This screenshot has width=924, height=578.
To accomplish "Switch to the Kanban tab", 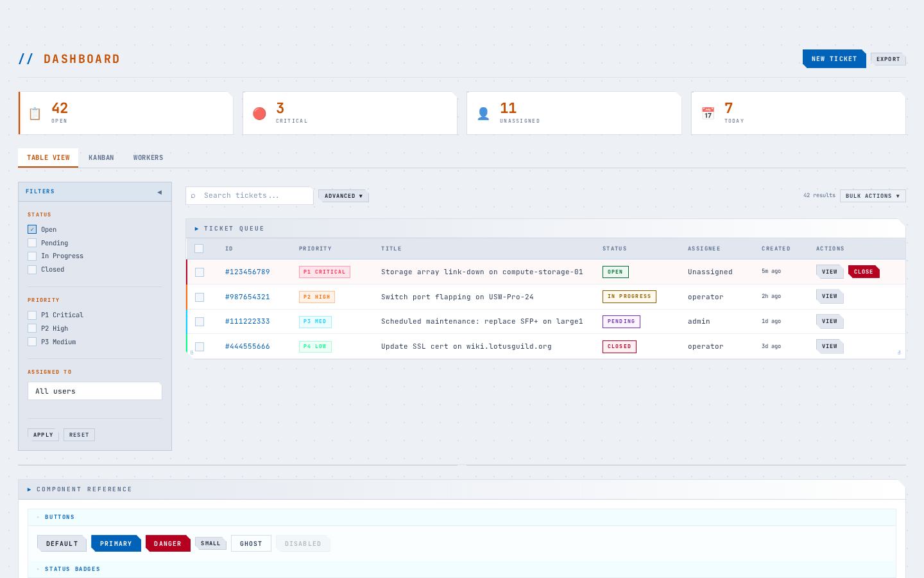I will [101, 158].
